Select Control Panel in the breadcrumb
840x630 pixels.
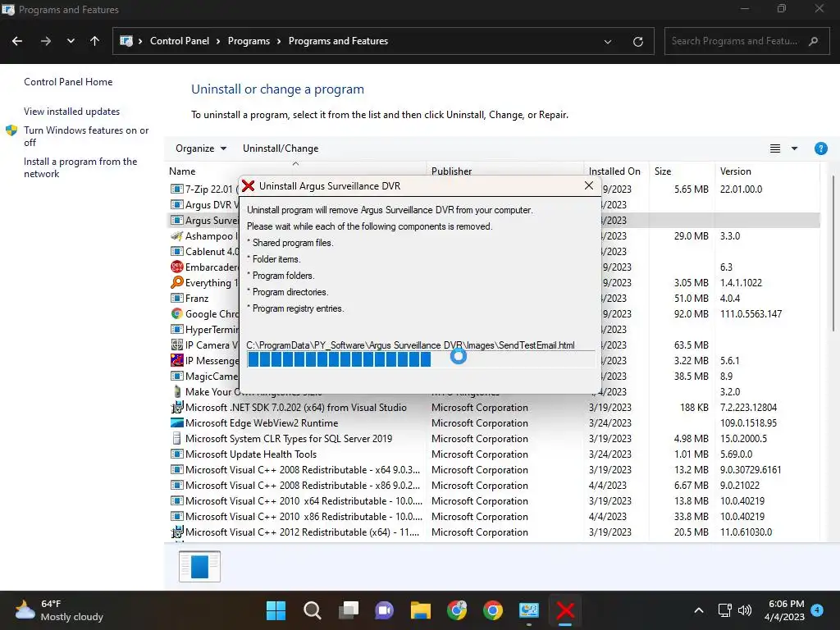(180, 41)
